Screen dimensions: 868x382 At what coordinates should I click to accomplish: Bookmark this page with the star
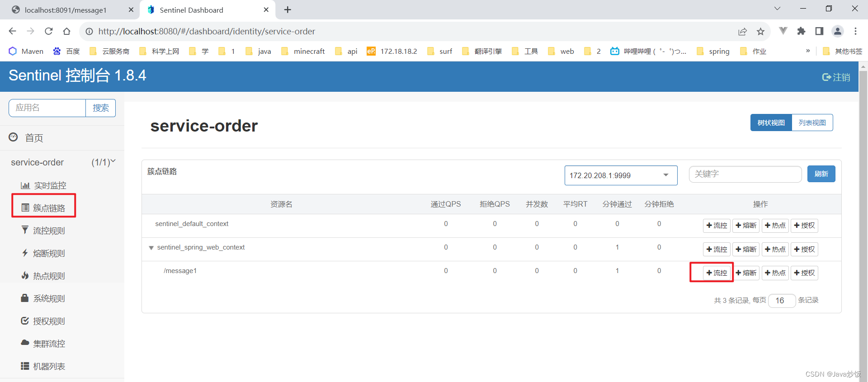[x=760, y=31]
